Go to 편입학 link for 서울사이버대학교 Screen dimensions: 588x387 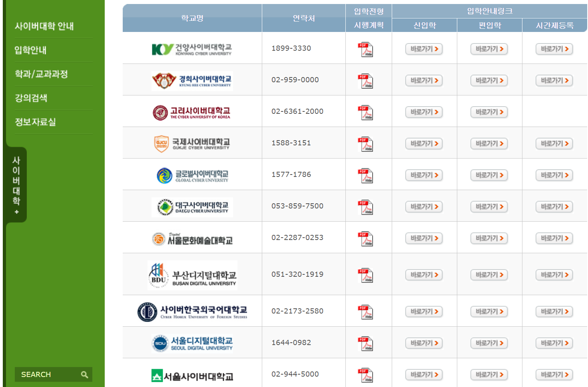point(489,375)
